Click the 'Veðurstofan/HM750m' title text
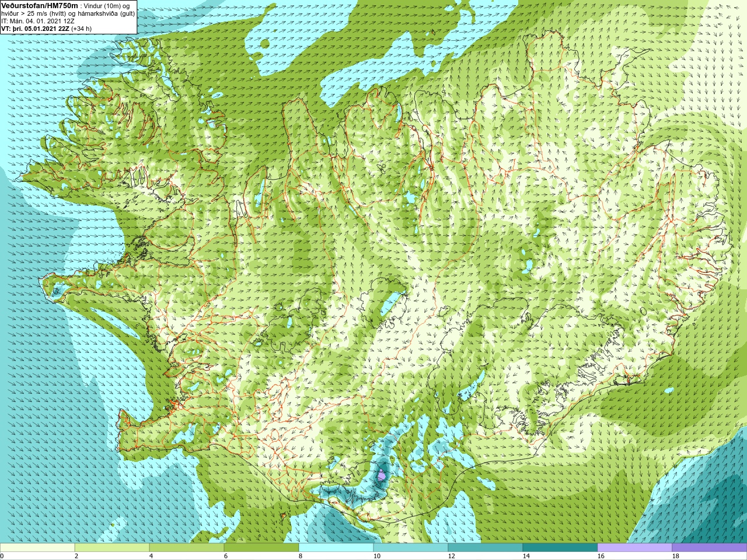This screenshot has height=560, width=747. (x=39, y=5)
